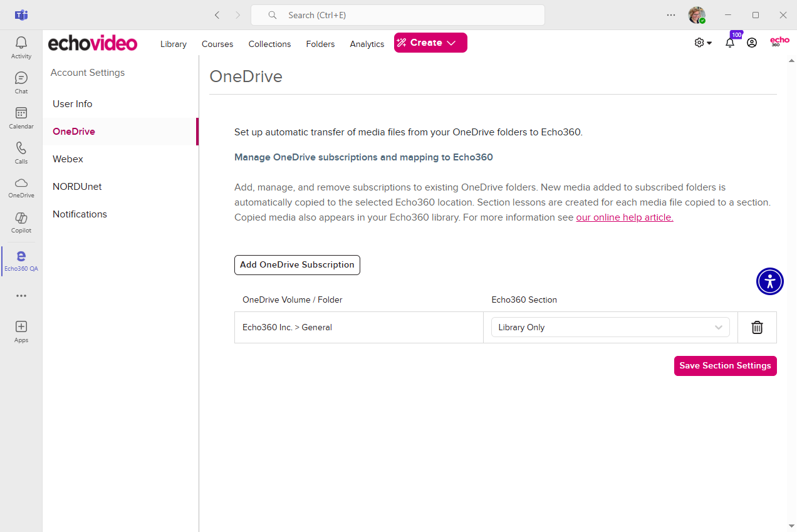Open the user account icon

pyautogui.click(x=752, y=43)
